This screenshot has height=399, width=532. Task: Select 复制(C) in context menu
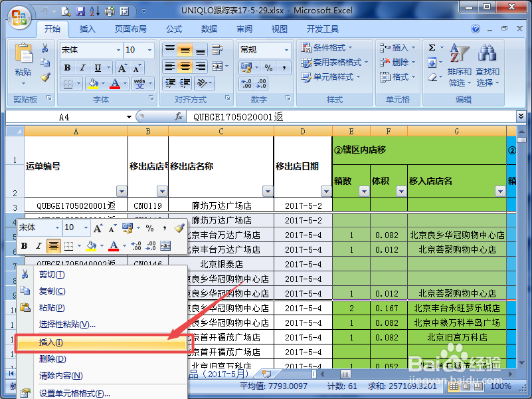[x=102, y=291]
